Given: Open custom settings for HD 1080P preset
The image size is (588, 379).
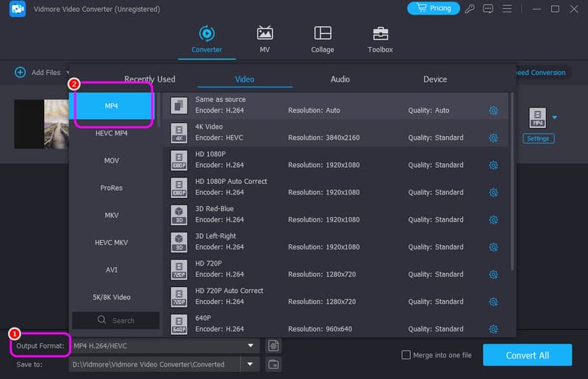Looking at the screenshot, I should pos(493,165).
